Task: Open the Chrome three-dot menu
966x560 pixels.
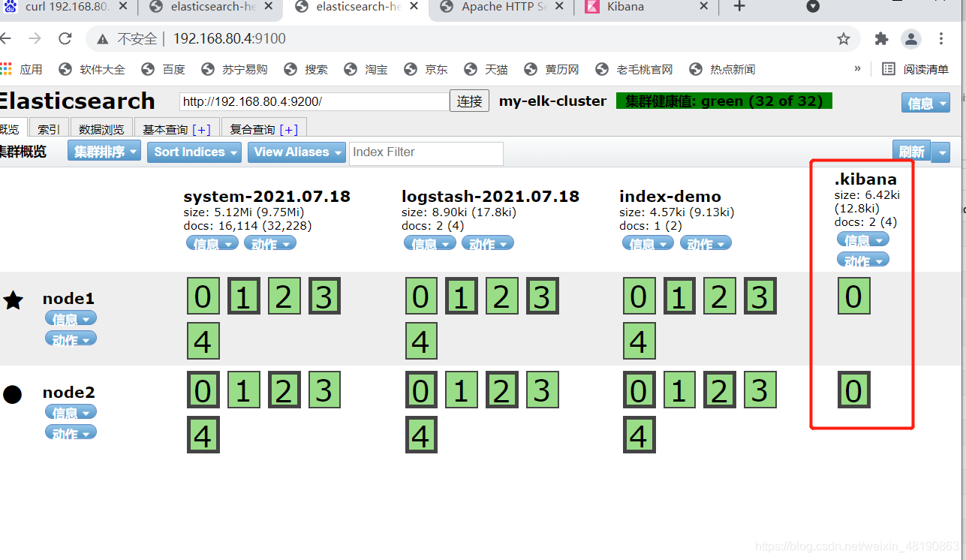Action: tap(941, 38)
